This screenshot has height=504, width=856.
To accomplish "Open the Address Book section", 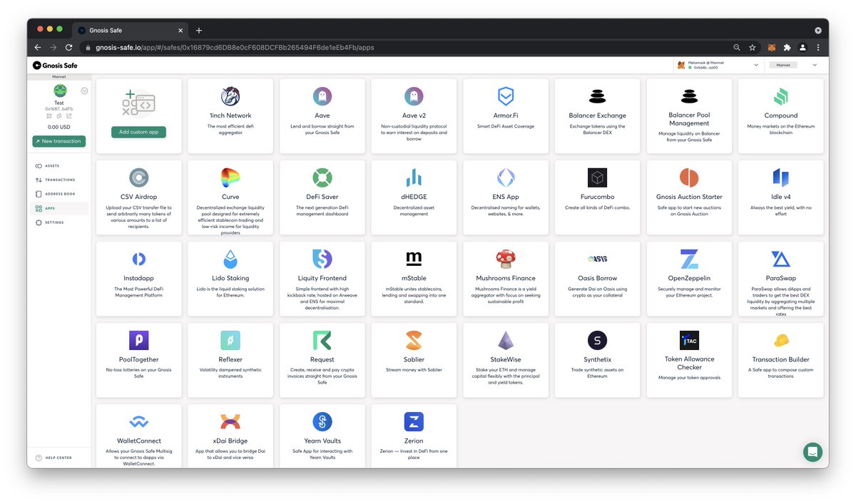I will pyautogui.click(x=59, y=194).
